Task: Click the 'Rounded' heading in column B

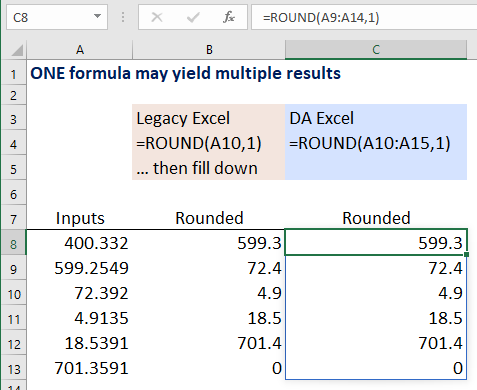Action: pyautogui.click(x=209, y=218)
